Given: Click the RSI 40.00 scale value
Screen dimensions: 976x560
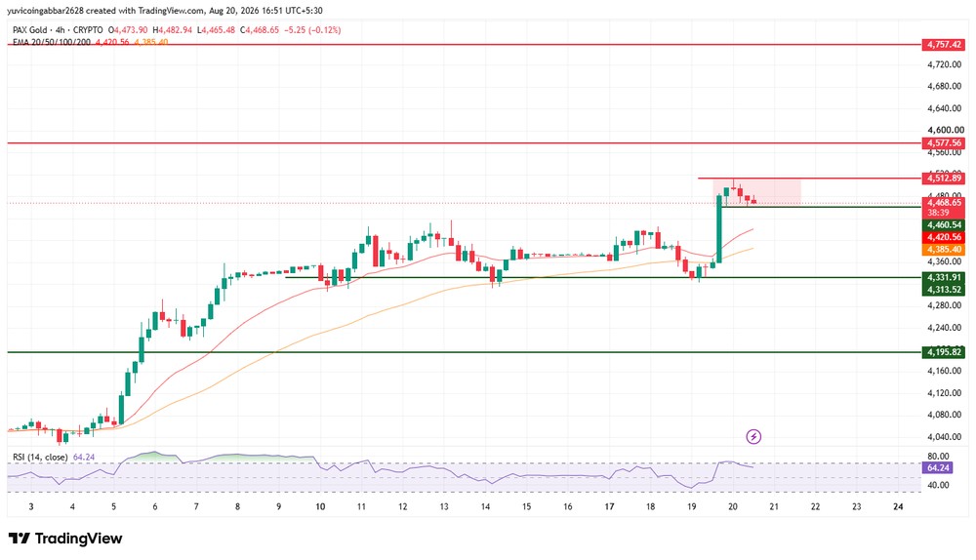Looking at the screenshot, I should (938, 485).
